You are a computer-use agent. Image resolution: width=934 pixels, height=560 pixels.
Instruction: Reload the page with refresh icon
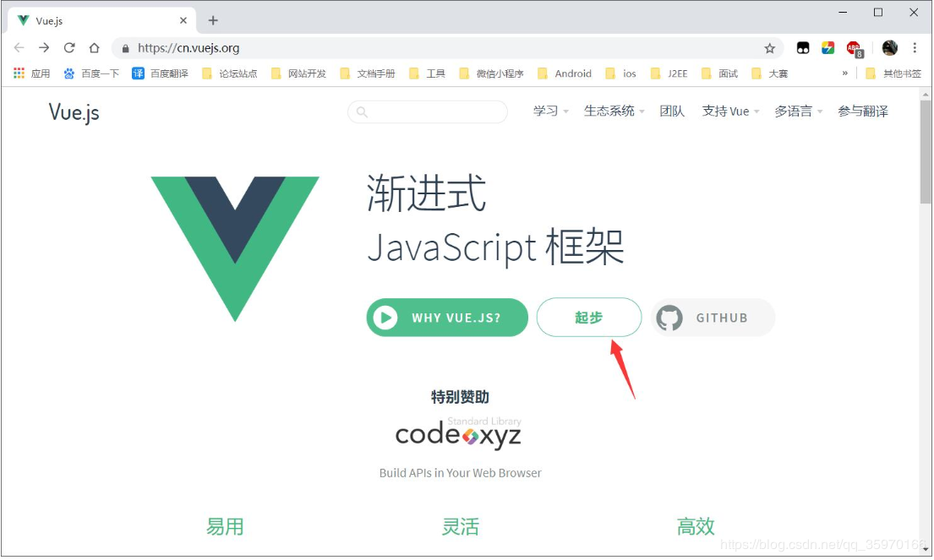click(x=69, y=47)
